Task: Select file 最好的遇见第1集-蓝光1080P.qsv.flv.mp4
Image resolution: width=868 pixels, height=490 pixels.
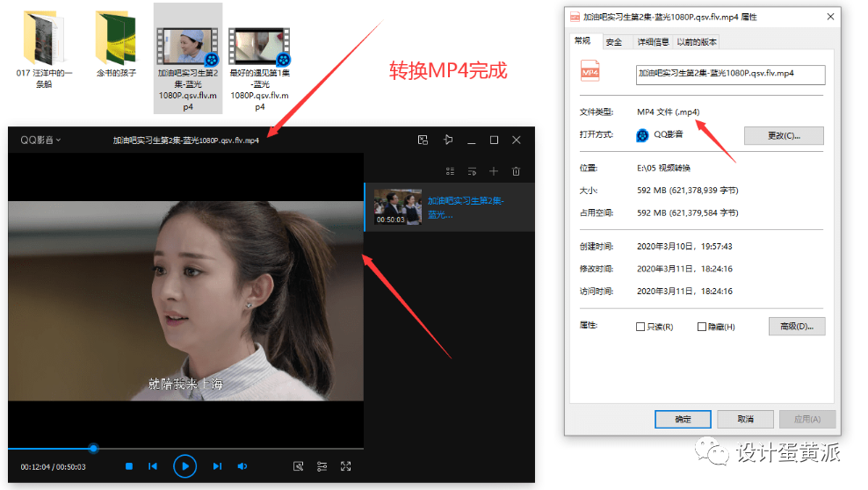Action: click(x=260, y=69)
